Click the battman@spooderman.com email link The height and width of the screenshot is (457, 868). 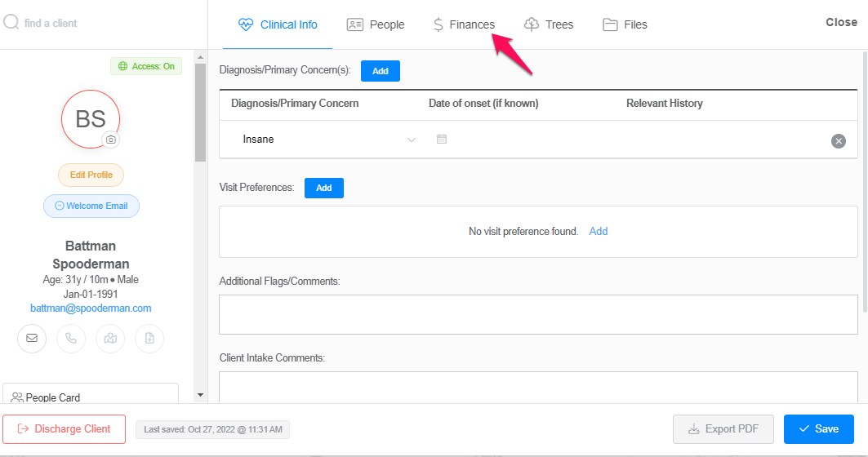coord(91,308)
